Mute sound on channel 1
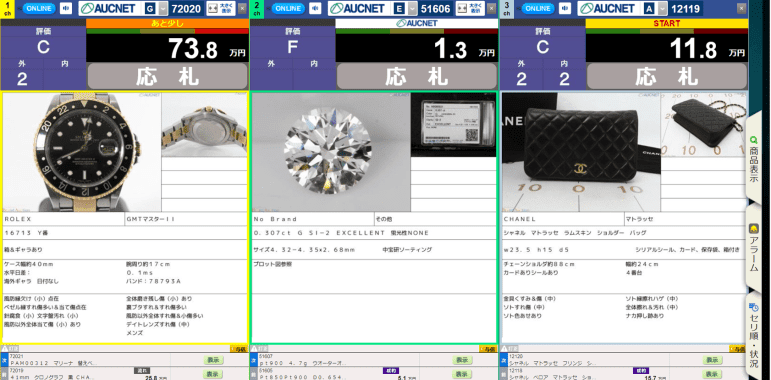This screenshot has width=771, height=380. coord(66,8)
